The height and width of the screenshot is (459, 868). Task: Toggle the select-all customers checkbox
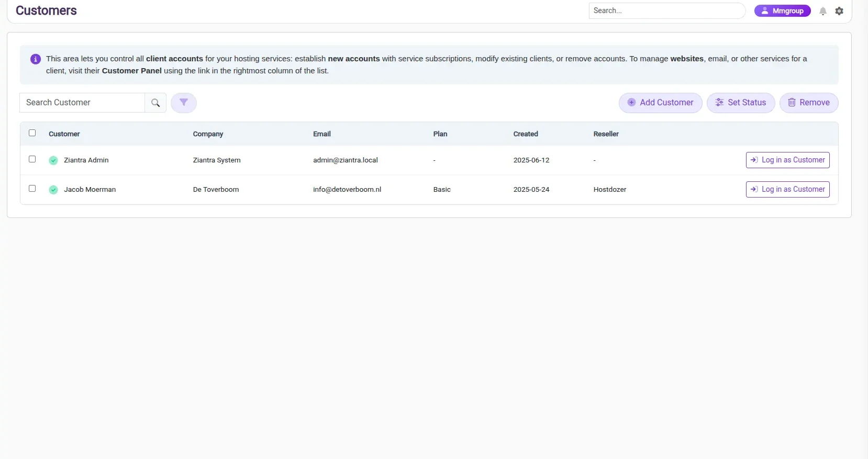click(32, 133)
